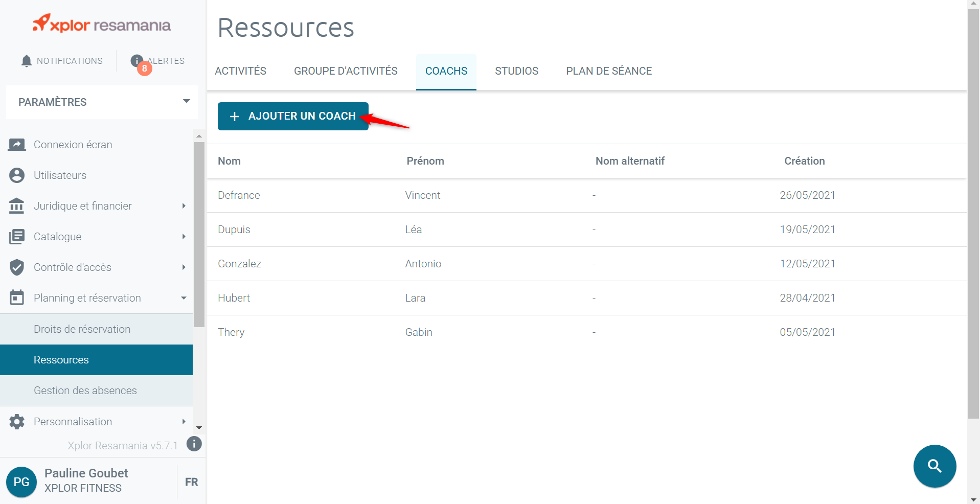The height and width of the screenshot is (504, 980).
Task: Expand the Catalogue submenu arrow
Action: point(184,237)
